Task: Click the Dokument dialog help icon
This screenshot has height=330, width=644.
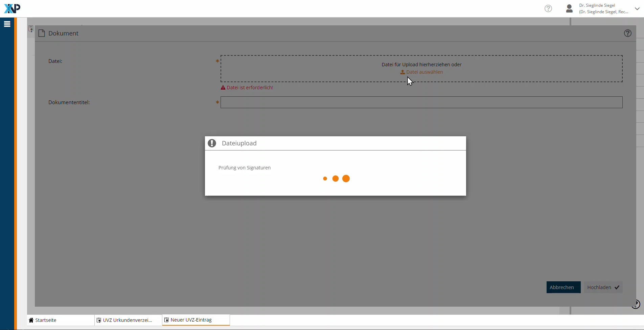Action: coord(627,33)
